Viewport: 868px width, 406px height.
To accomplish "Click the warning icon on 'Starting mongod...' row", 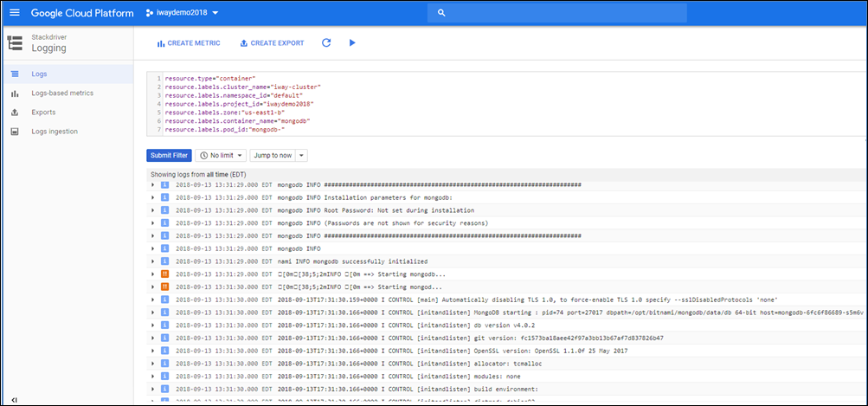I will [x=164, y=287].
